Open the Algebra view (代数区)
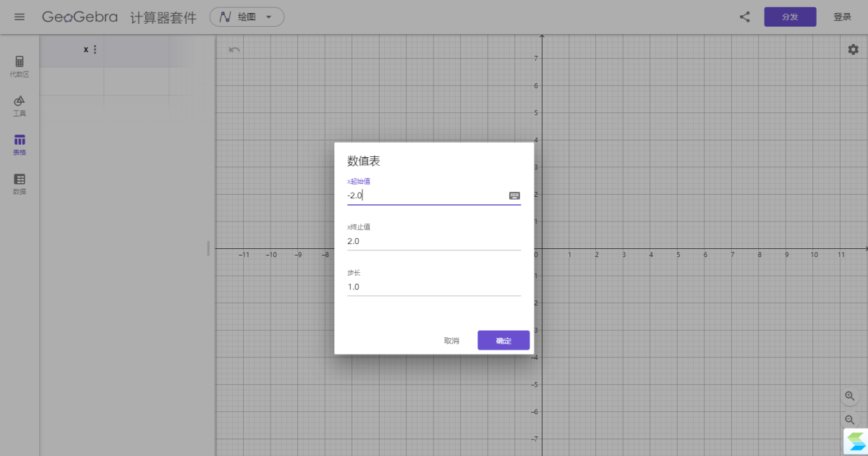This screenshot has height=456, width=868. point(19,65)
